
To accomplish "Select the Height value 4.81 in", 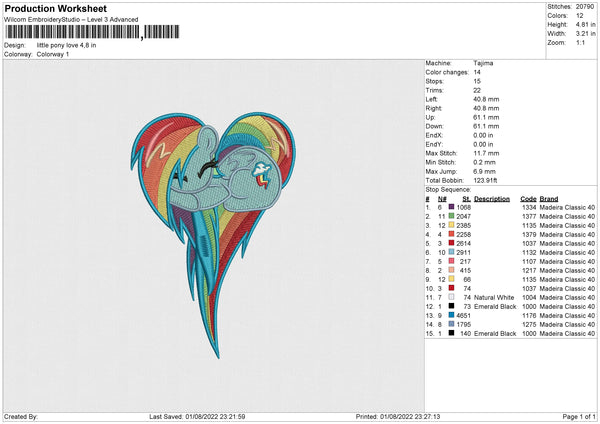I will tap(585, 24).
